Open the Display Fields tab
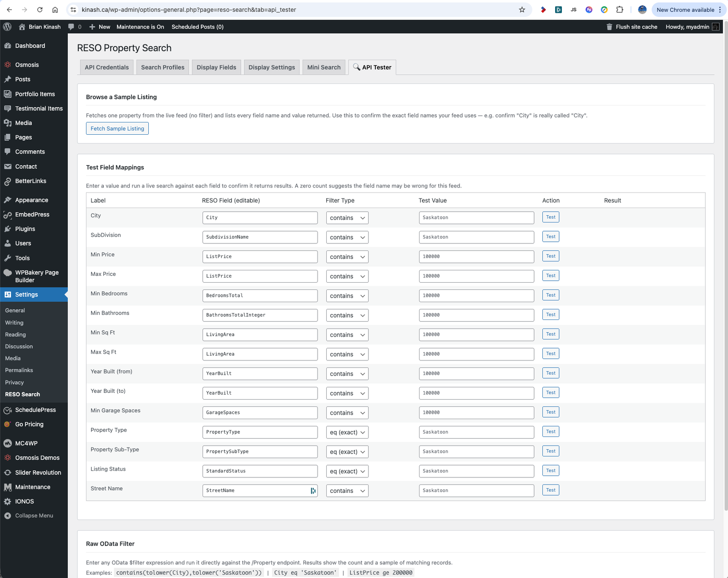 pyautogui.click(x=216, y=67)
